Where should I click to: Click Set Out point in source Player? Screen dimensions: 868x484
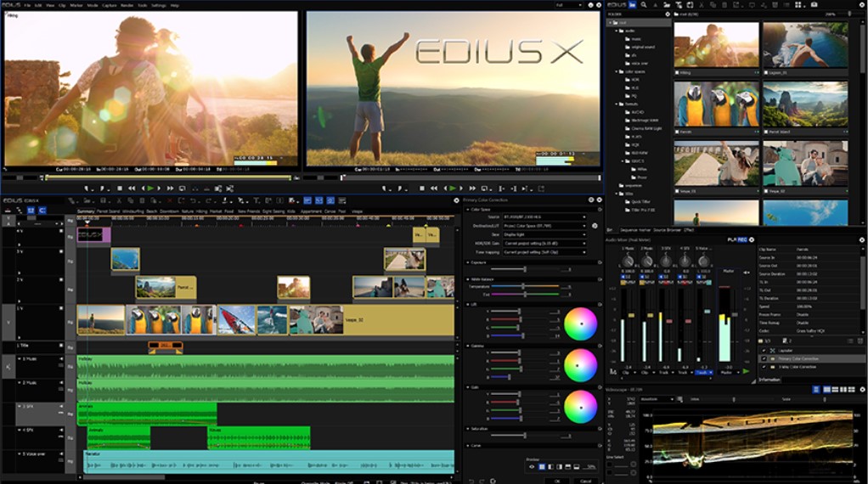(x=103, y=189)
